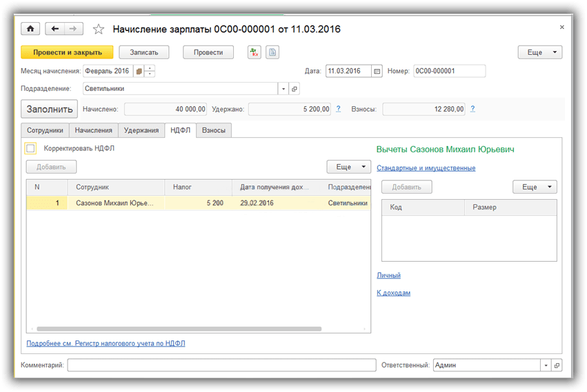587x392 pixels.
Task: Click the help question mark next to Взносы
Action: 472,109
